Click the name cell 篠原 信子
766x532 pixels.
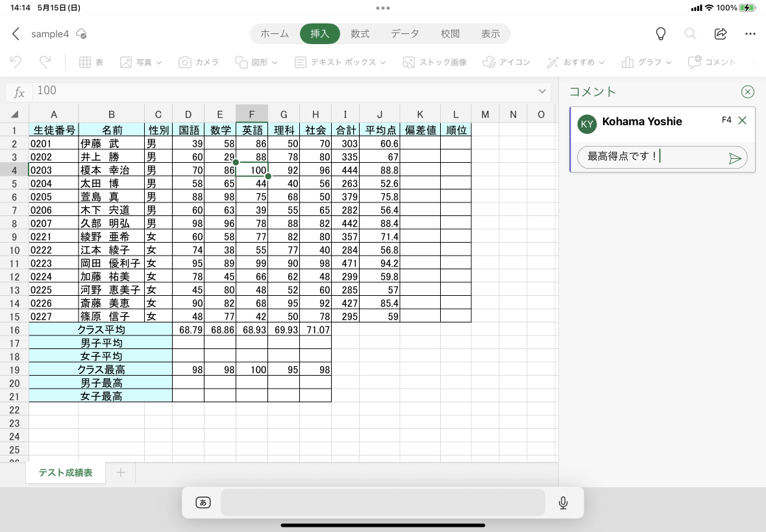pos(112,316)
